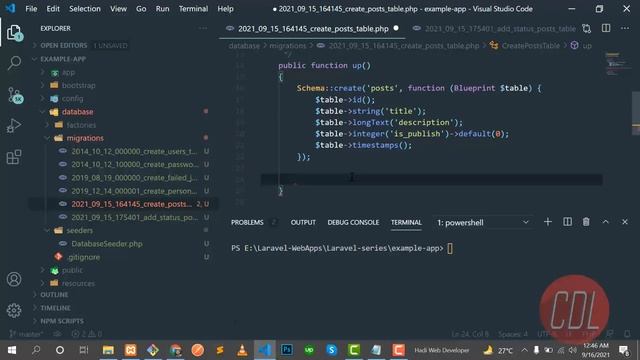Open the Search view in the activity bar

click(x=14, y=63)
